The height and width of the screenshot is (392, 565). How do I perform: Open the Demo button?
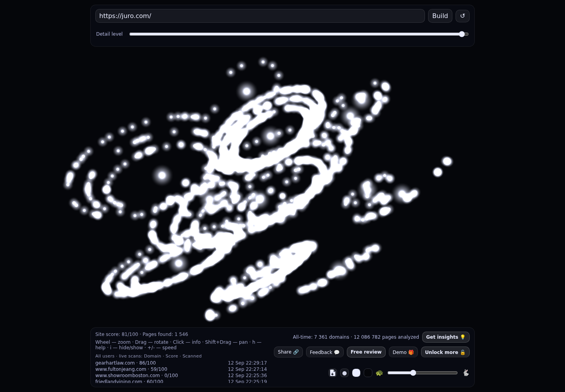[x=403, y=352]
